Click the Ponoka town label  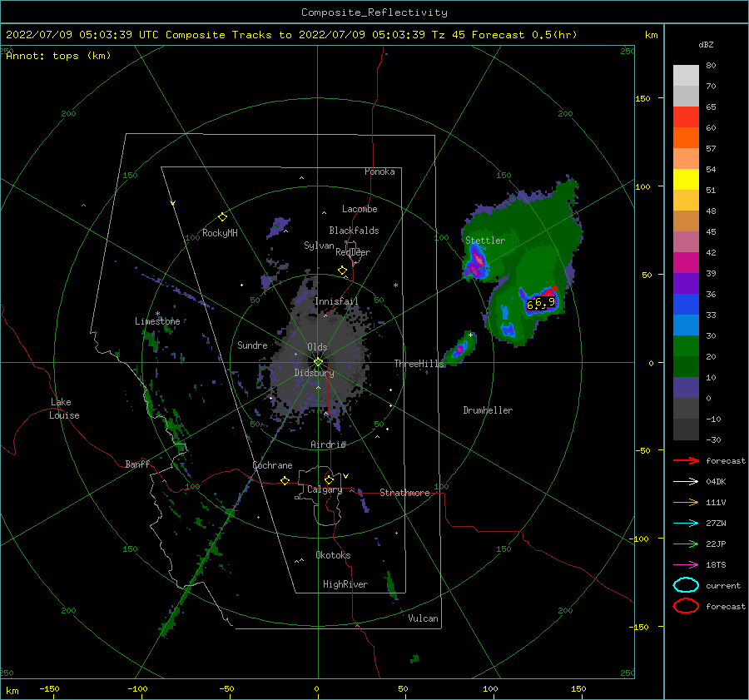(x=379, y=171)
